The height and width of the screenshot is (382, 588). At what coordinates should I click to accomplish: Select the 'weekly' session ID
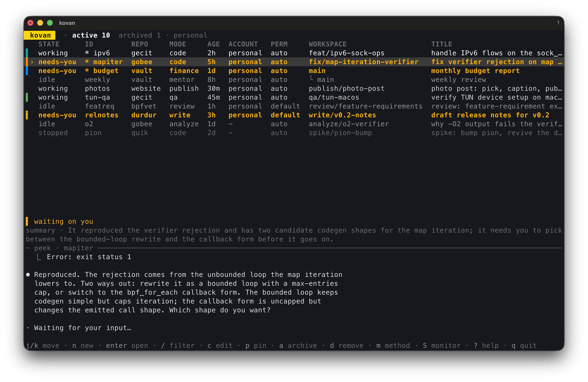pyautogui.click(x=97, y=80)
